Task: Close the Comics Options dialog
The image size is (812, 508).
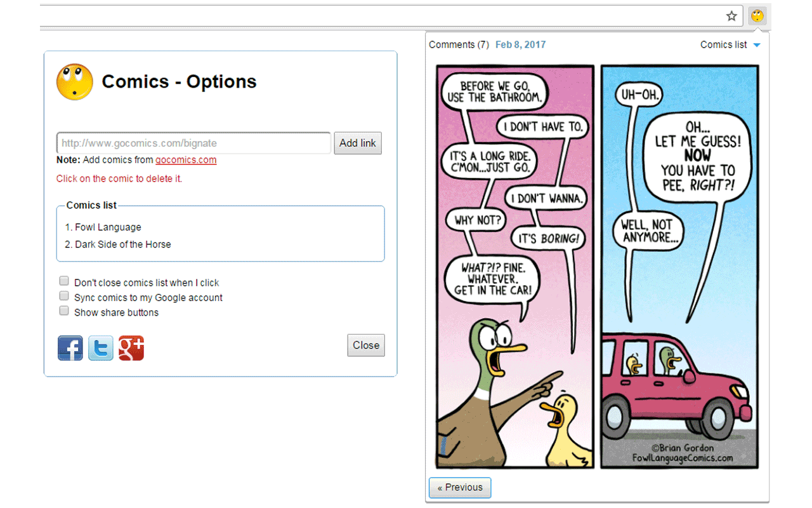Action: 366,345
